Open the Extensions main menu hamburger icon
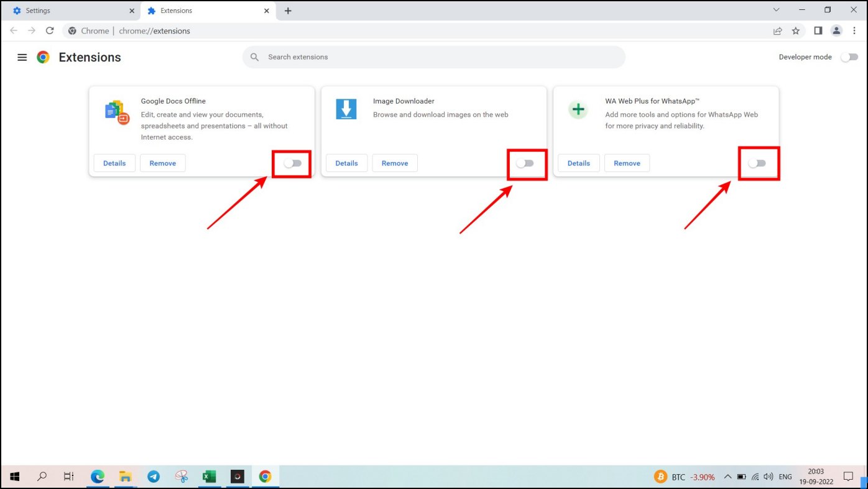This screenshot has width=868, height=489. click(x=22, y=57)
